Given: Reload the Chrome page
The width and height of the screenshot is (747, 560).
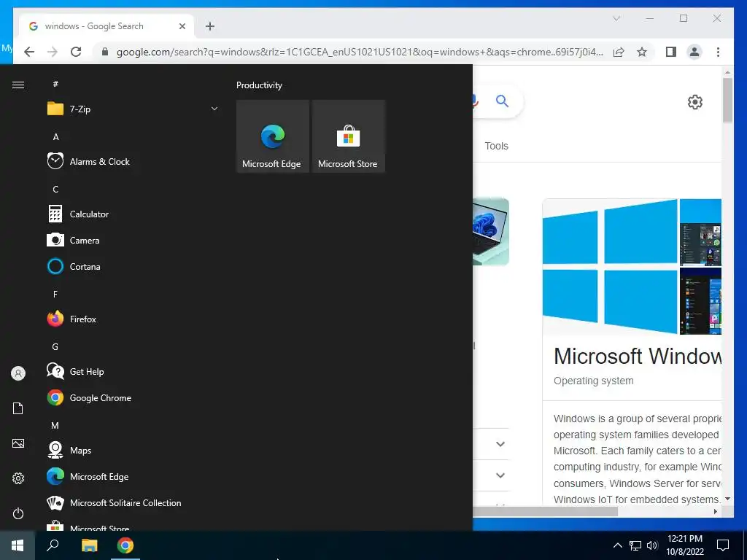Looking at the screenshot, I should (76, 52).
